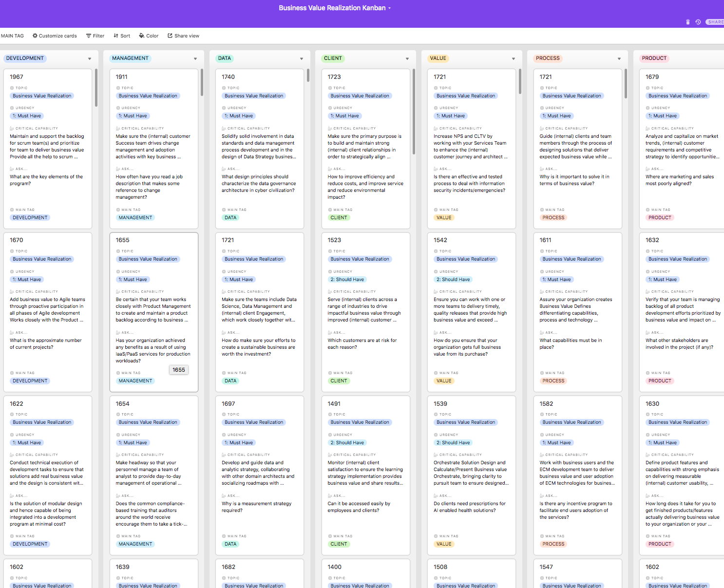This screenshot has height=588, width=724.
Task: Expand the DEVELOPMENT column menu arrow
Action: tap(90, 58)
